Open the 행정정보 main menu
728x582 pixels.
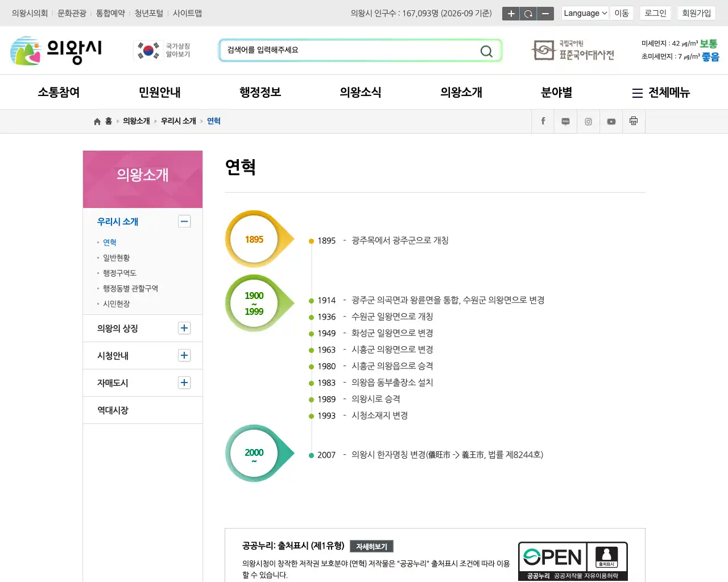pyautogui.click(x=260, y=92)
